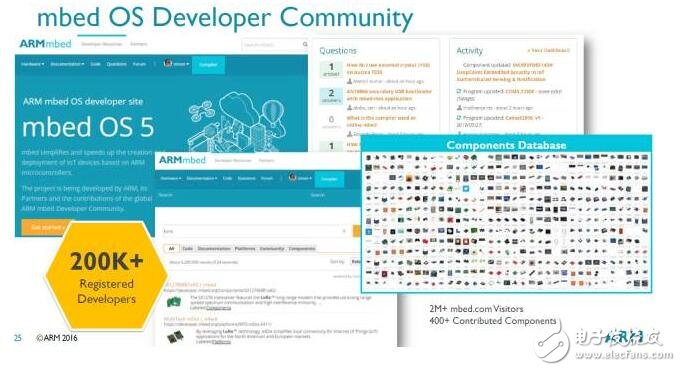The width and height of the screenshot is (681, 371).
Task: Open the MultiTech board result thumbnail
Action: (x=175, y=336)
